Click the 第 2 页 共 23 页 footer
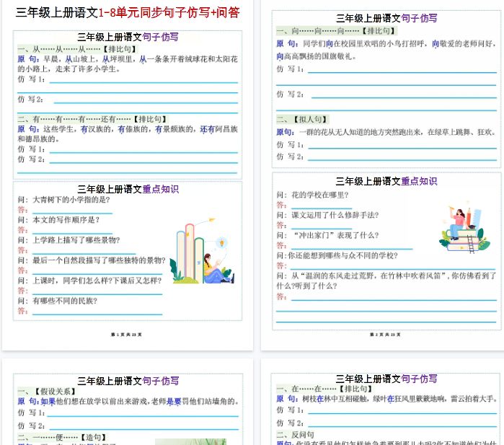The image size is (504, 445). click(x=385, y=335)
